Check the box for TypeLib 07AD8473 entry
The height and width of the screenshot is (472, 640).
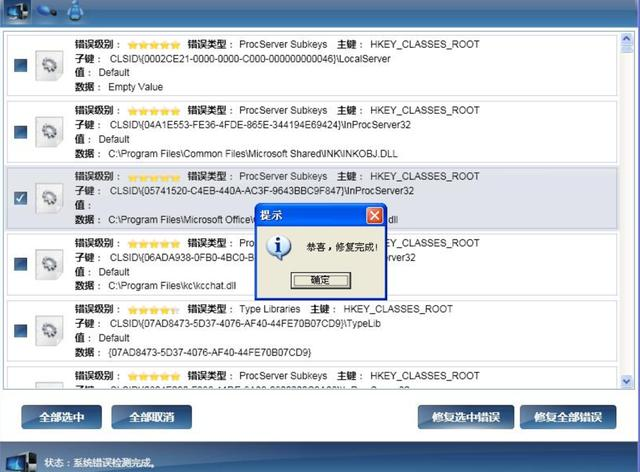(20, 330)
